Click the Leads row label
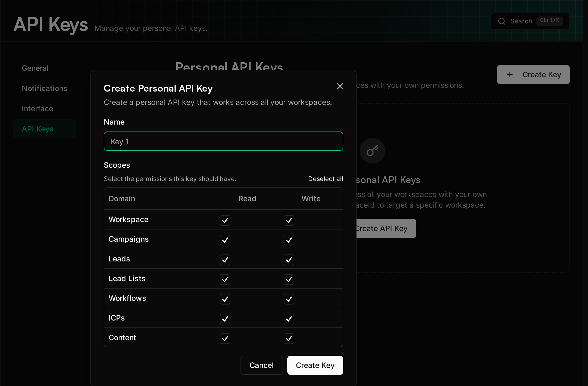Viewport: 588px width, 386px height. pyautogui.click(x=119, y=259)
